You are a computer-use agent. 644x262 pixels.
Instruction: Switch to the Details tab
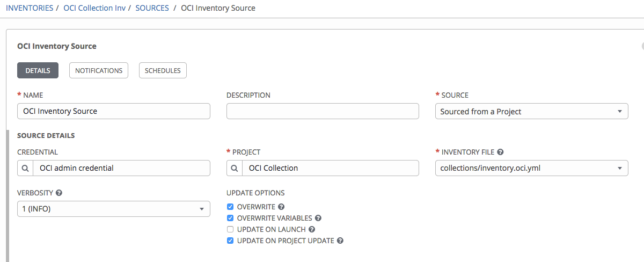pos(38,71)
